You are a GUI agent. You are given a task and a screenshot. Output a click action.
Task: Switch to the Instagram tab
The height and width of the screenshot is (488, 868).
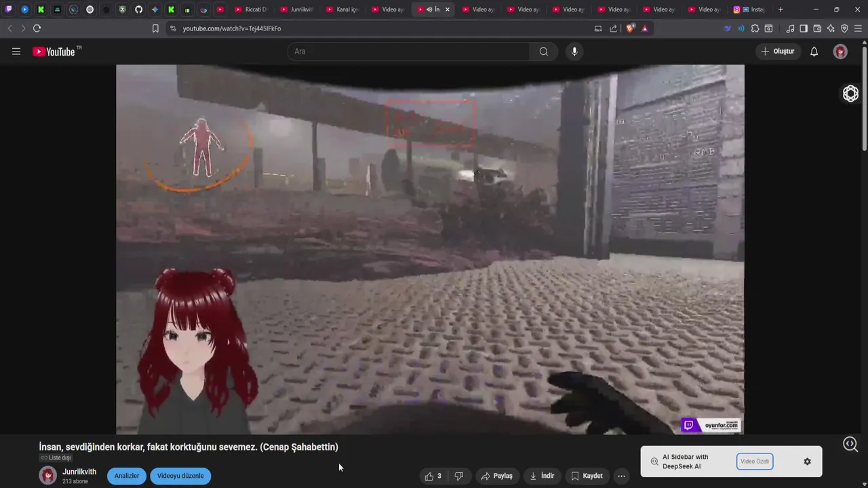(x=749, y=9)
